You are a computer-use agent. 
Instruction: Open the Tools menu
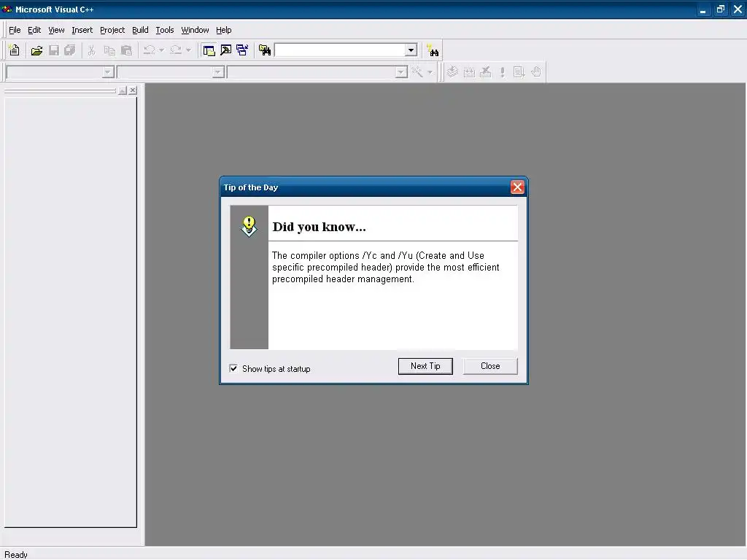[165, 30]
